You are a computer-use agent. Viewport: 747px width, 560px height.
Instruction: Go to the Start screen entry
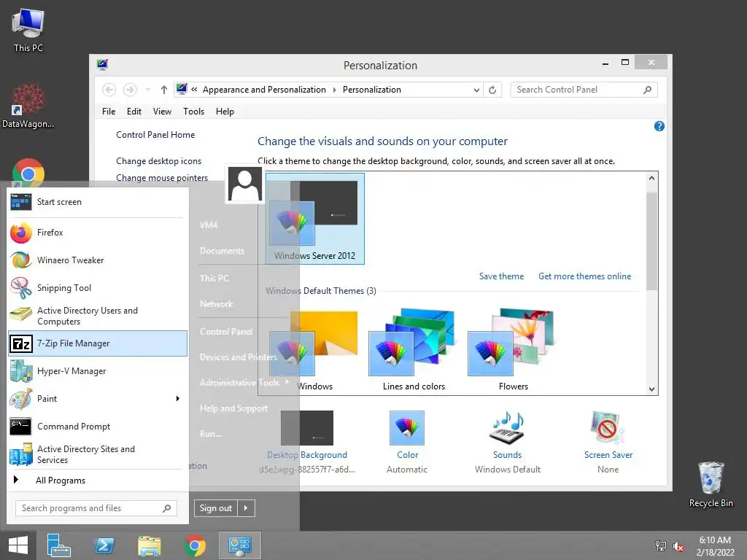point(98,202)
